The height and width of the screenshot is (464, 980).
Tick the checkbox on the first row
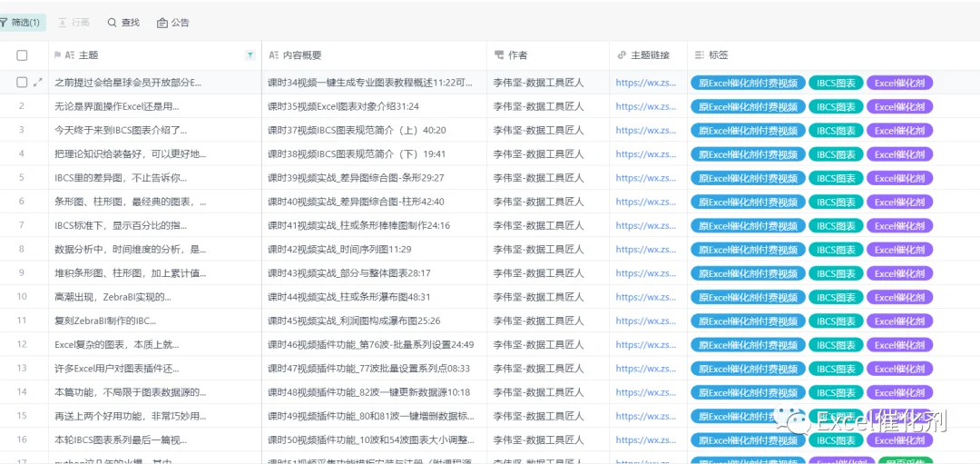[x=22, y=82]
